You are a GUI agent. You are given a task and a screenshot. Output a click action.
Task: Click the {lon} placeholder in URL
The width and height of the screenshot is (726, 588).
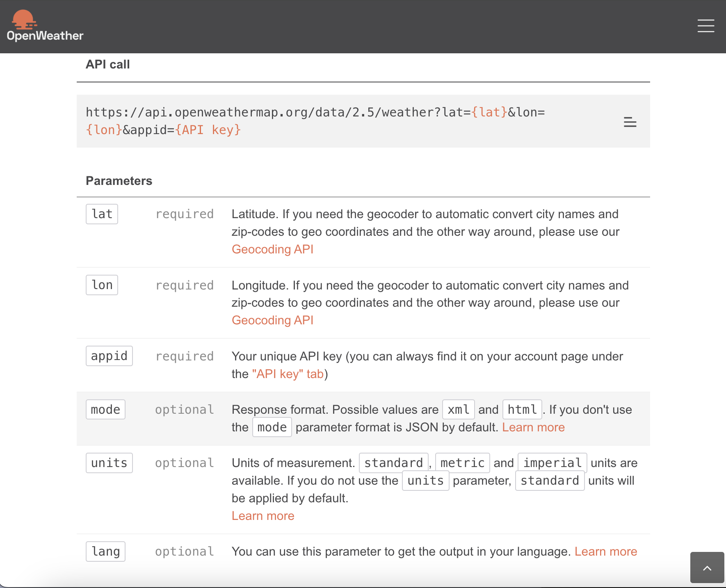104,130
